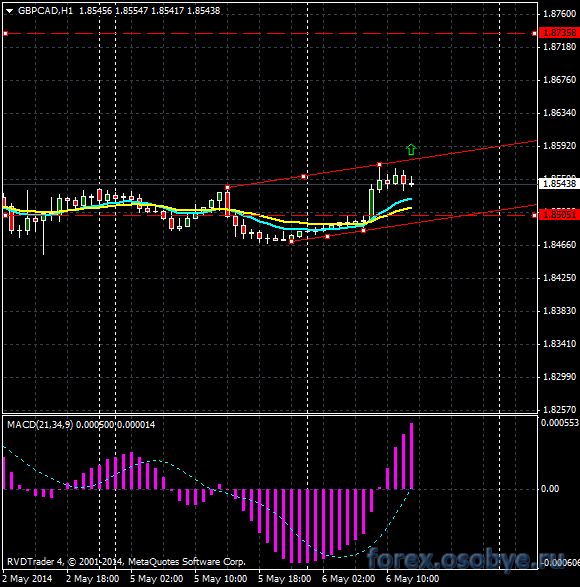Click the 6 May 10:00 time label
This screenshot has height=587, width=580.
click(x=412, y=579)
